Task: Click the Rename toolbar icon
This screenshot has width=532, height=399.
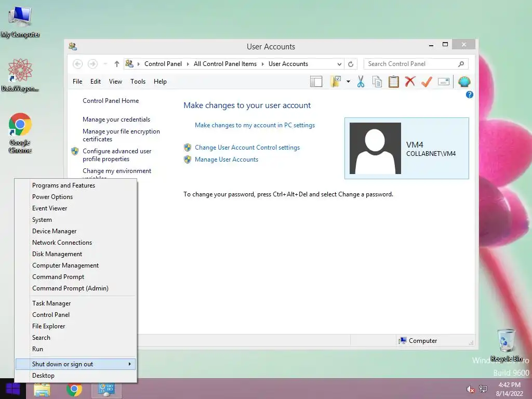Action: pyautogui.click(x=444, y=82)
